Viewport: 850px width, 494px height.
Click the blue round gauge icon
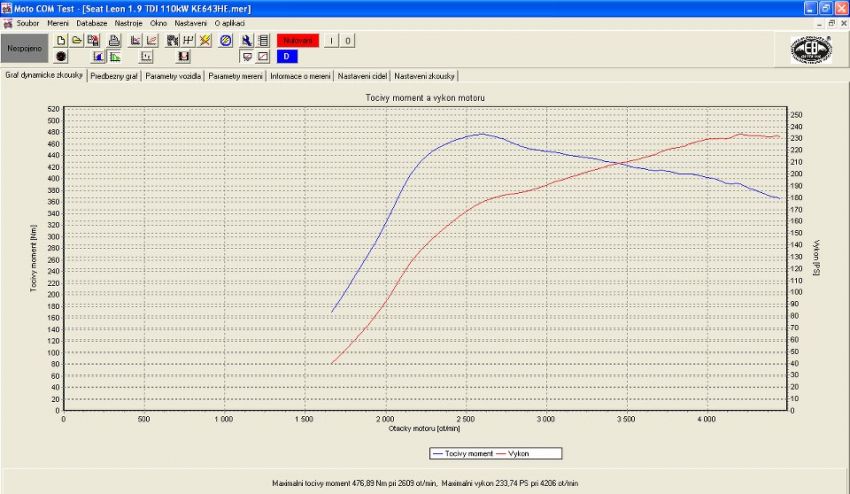pos(225,40)
